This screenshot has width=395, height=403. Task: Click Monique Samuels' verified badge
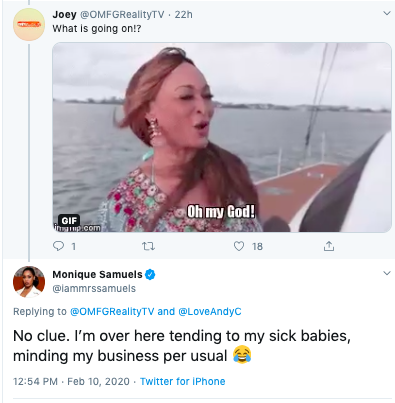coord(150,274)
